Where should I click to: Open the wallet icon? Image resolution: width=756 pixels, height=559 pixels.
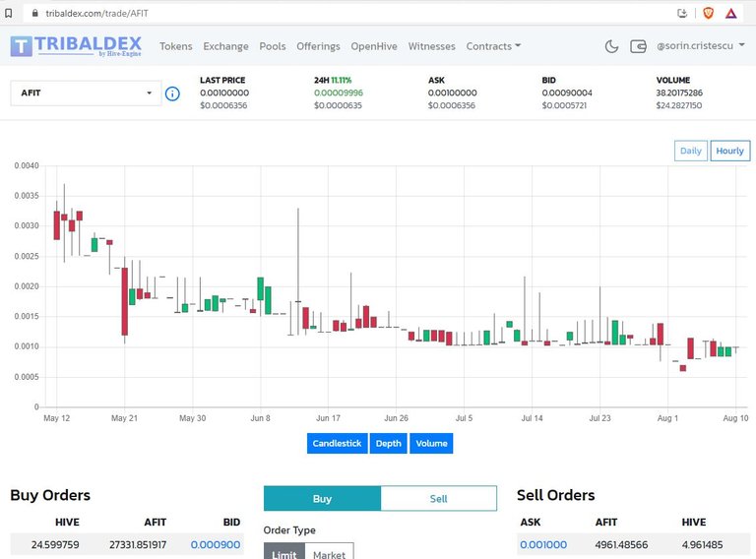coord(638,46)
